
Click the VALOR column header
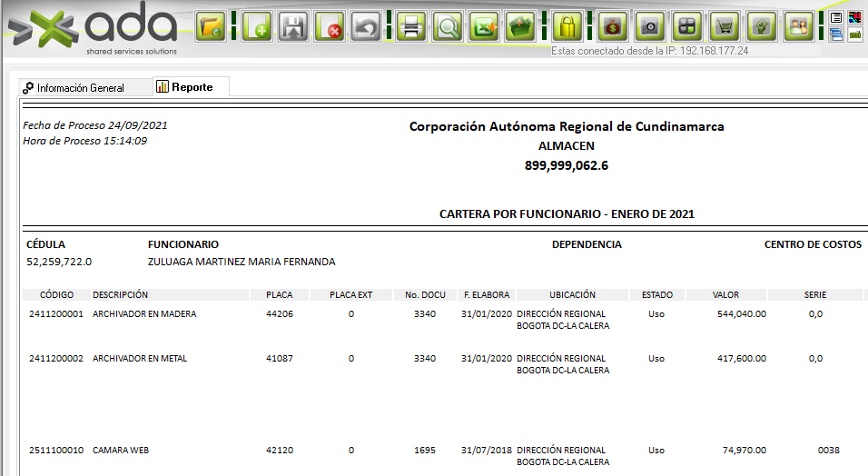click(x=726, y=295)
